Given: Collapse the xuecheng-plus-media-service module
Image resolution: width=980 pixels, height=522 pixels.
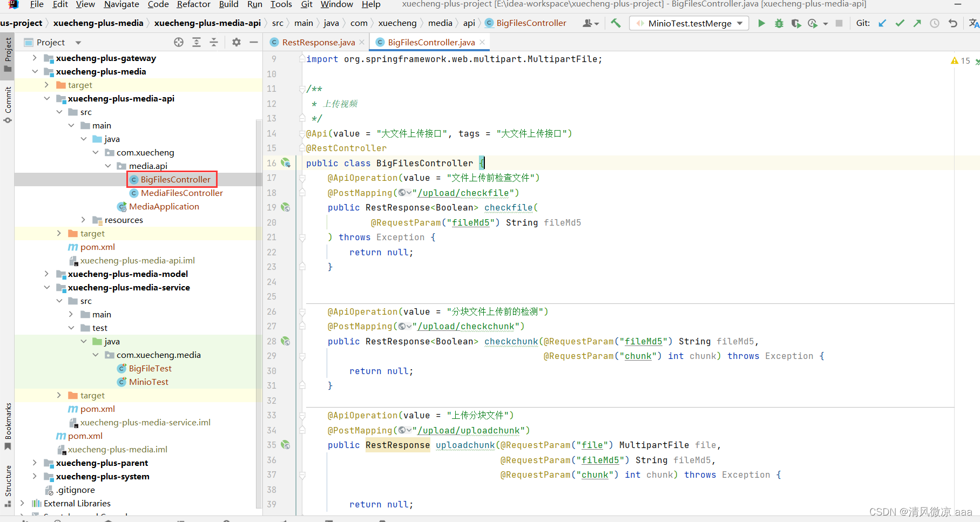Looking at the screenshot, I should point(47,287).
